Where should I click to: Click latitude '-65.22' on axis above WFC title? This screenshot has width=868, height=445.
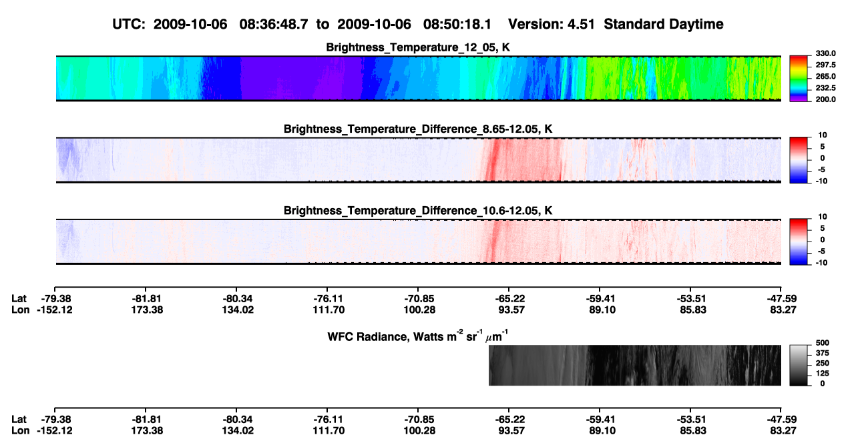click(x=508, y=298)
